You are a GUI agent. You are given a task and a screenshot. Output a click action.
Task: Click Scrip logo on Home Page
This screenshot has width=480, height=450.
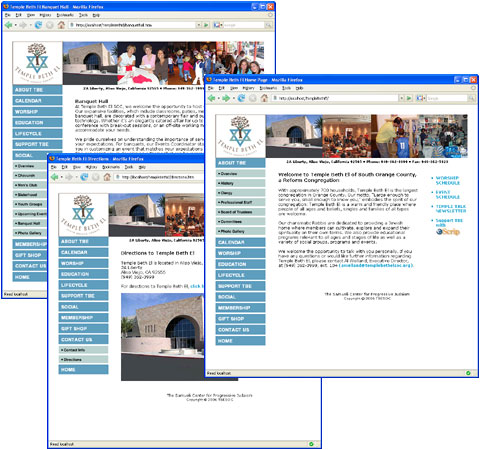(x=448, y=231)
